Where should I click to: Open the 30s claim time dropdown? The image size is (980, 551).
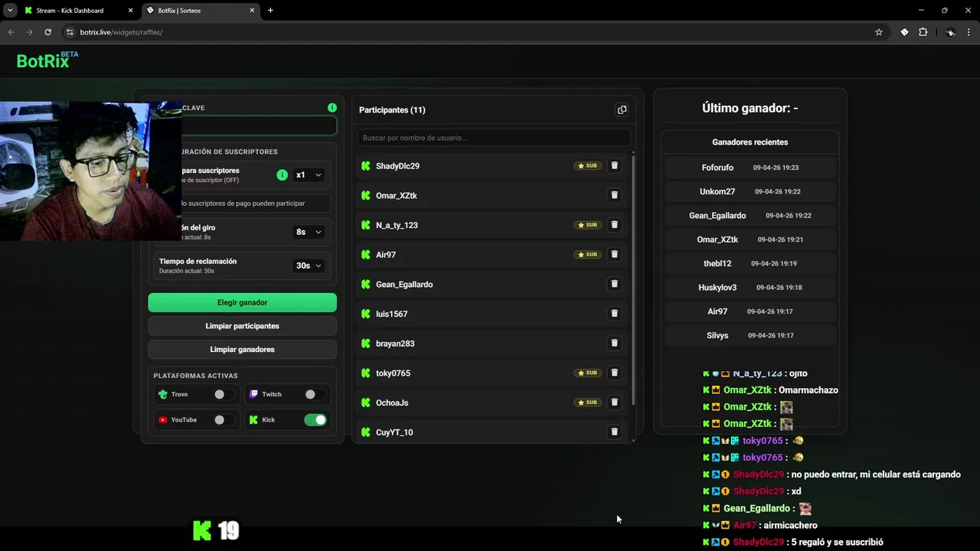click(x=309, y=266)
